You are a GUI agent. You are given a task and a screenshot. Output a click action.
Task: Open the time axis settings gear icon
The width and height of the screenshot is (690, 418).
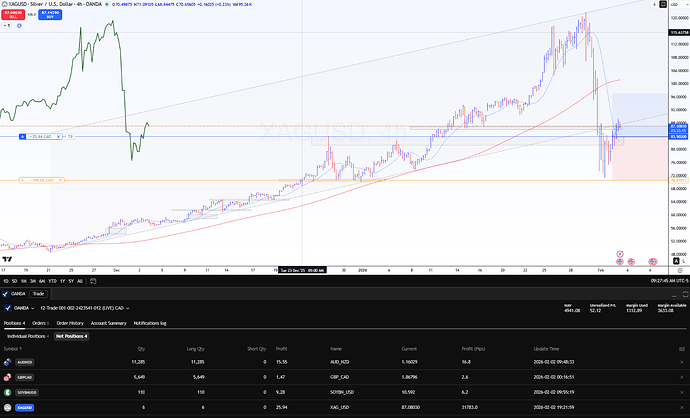tap(680, 270)
